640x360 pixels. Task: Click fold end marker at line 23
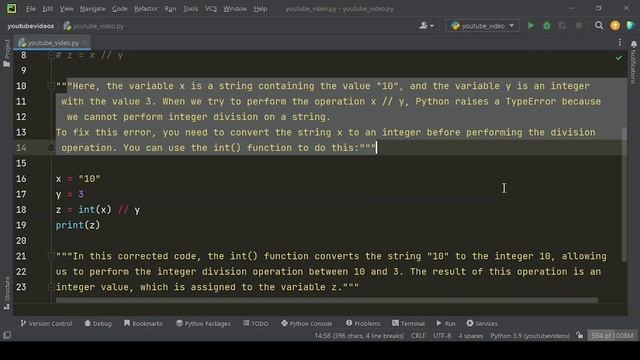click(51, 287)
